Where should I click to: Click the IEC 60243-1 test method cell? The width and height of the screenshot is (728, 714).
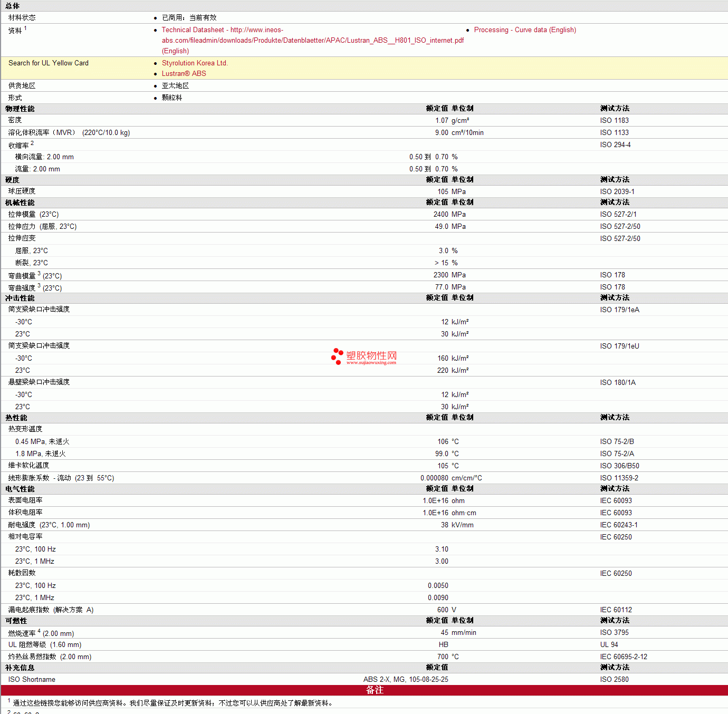point(619,525)
